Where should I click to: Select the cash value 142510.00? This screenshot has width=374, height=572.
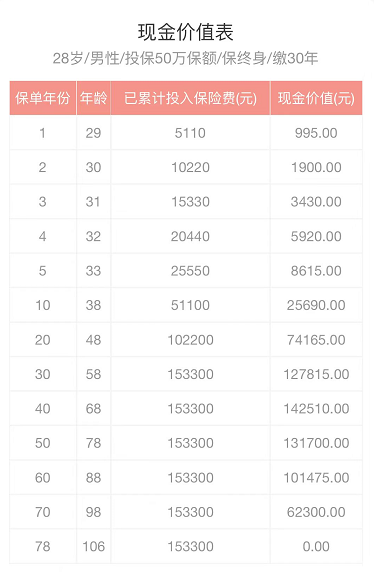(316, 409)
